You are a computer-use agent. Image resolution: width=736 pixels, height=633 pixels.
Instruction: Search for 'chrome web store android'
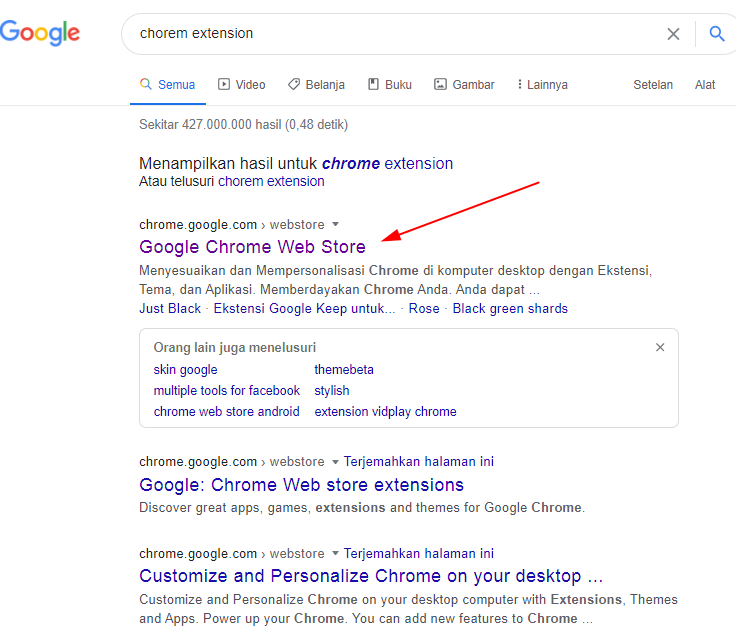[x=227, y=412]
